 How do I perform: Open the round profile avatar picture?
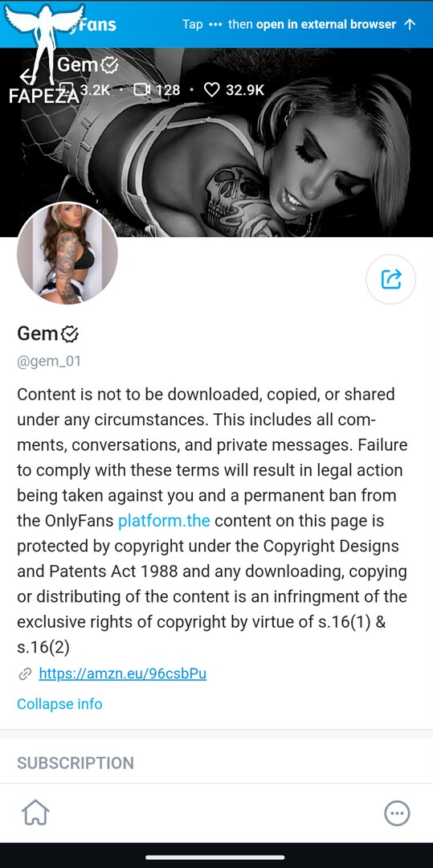[x=67, y=252]
